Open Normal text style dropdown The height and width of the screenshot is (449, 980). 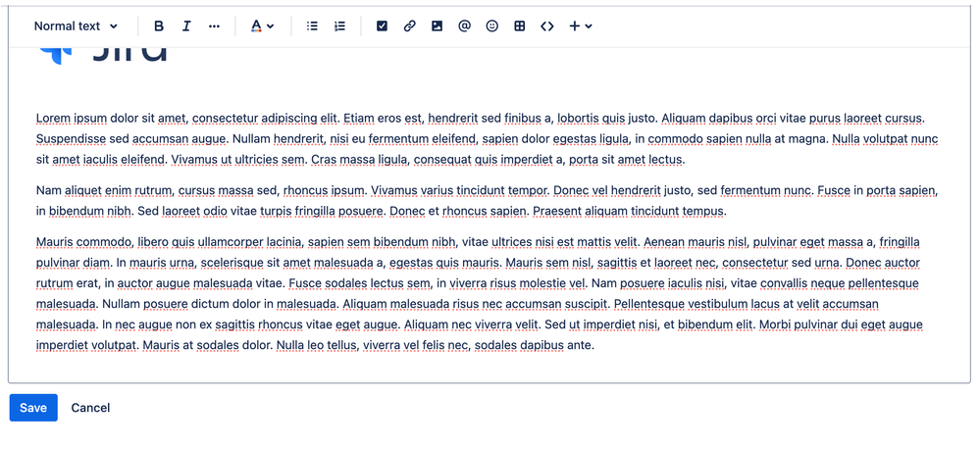76,26
